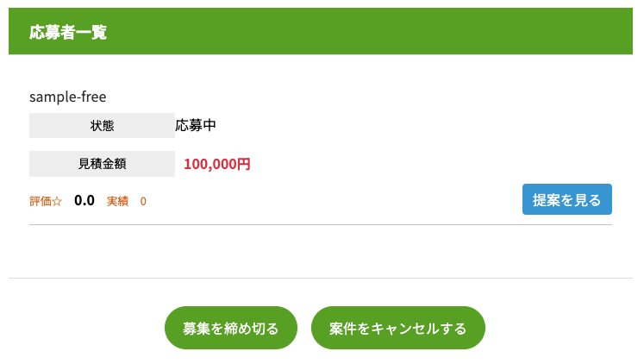Select the 0.0 rating value

point(84,201)
